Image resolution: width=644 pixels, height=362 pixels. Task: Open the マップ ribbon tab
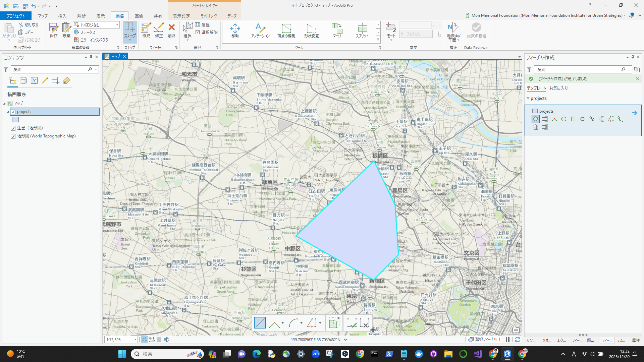(43, 16)
